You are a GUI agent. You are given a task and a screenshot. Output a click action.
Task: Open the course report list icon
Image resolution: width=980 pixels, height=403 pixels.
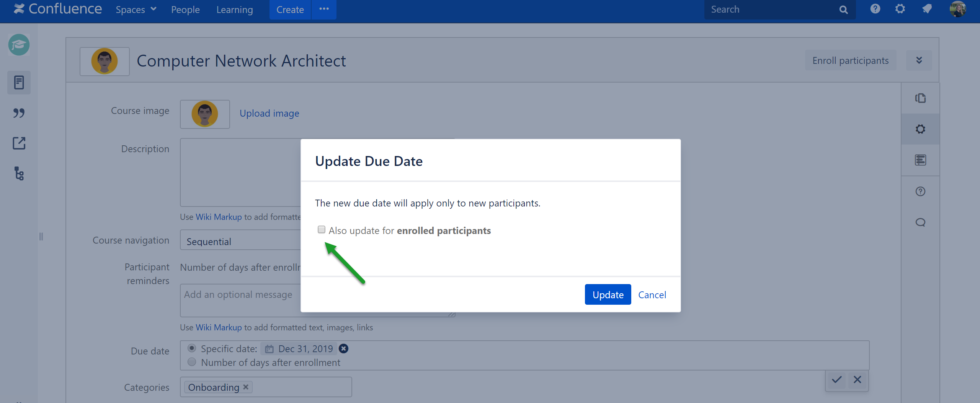[920, 160]
